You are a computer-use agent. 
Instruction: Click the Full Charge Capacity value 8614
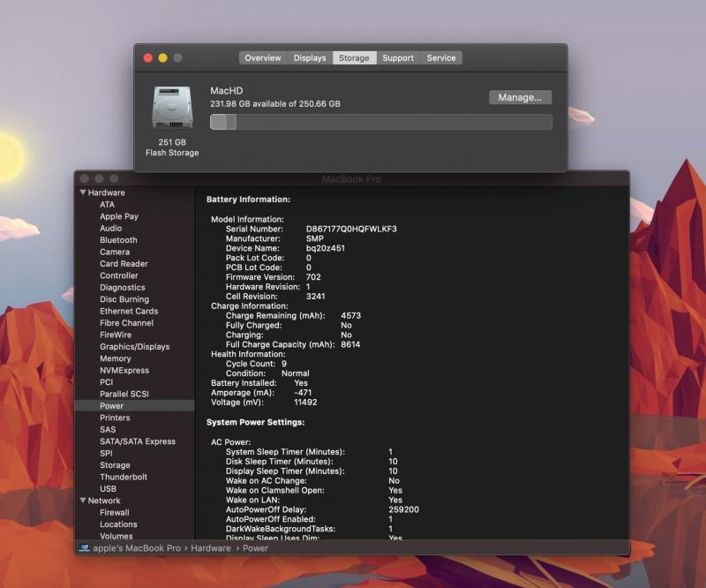point(350,344)
